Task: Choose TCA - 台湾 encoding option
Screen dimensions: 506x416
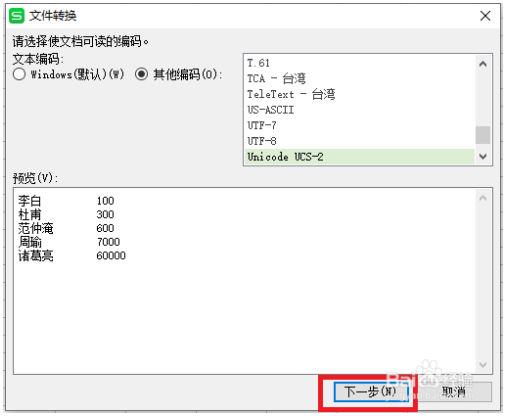Action: tap(359, 78)
